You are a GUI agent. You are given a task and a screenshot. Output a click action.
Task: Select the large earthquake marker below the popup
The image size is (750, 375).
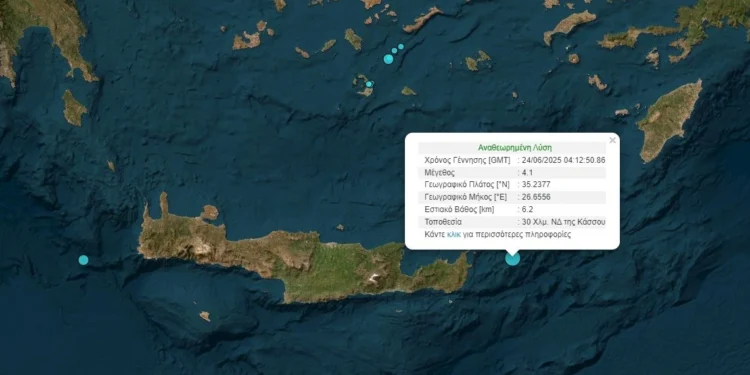(x=512, y=258)
